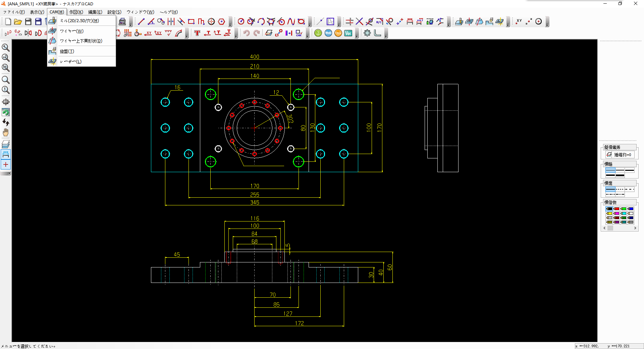
Task: Show version info with Ver. icon
Action: (348, 33)
